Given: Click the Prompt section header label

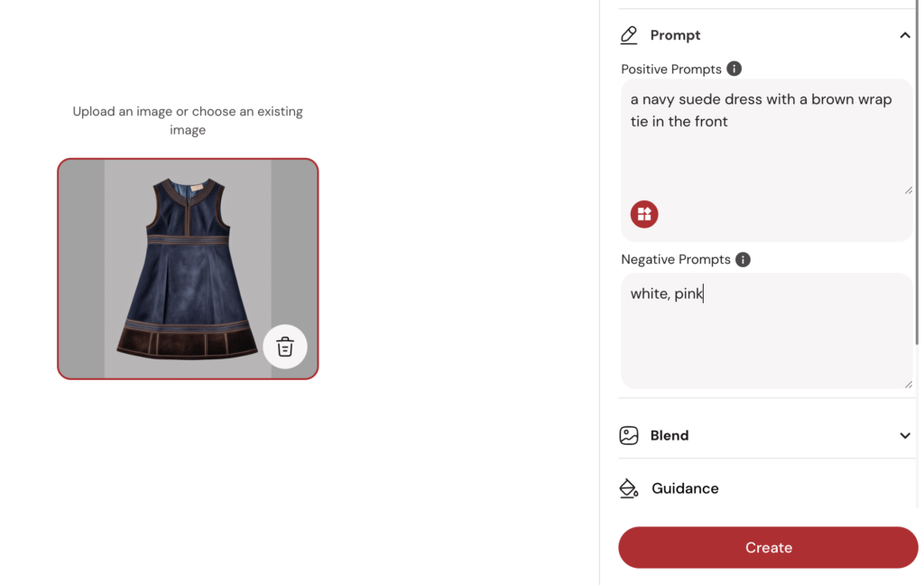Looking at the screenshot, I should tap(675, 35).
